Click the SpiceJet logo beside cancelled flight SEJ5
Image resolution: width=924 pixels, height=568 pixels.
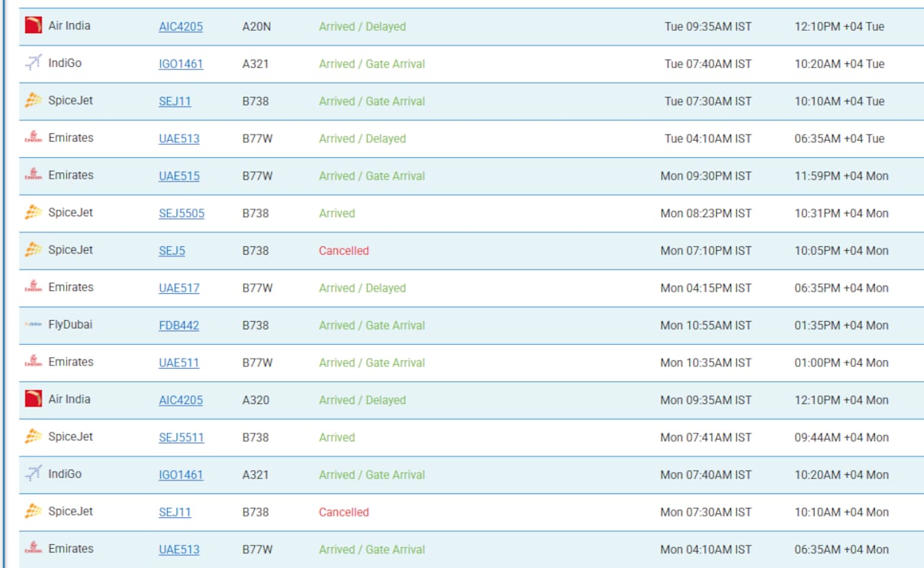tap(33, 250)
